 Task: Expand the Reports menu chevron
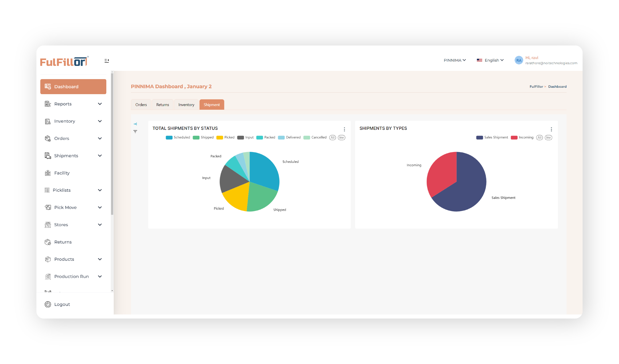point(100,104)
